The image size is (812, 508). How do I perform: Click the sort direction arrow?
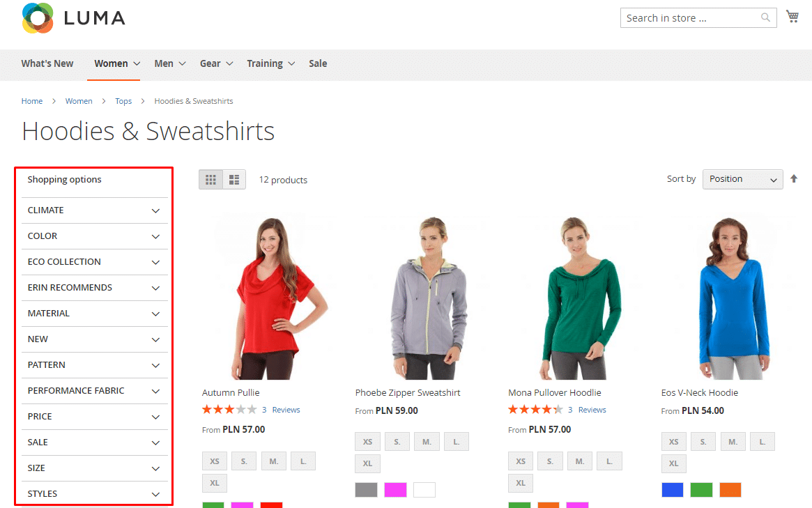coord(794,179)
